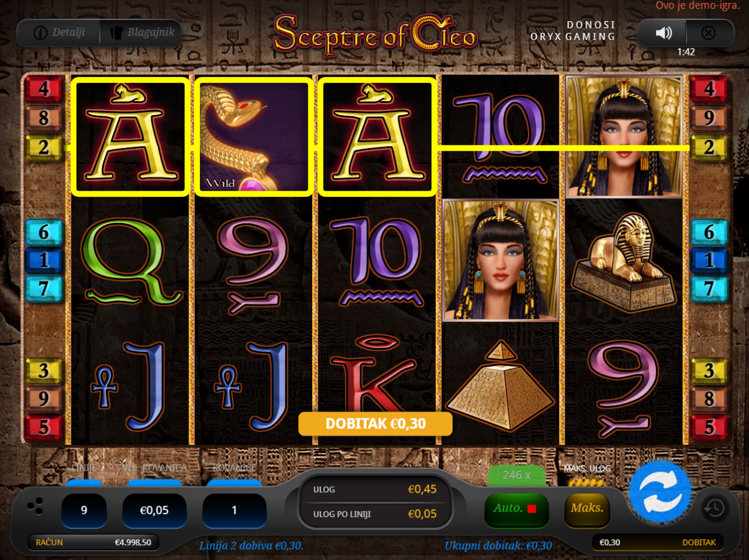Open the Blagajnik cashier tab
The width and height of the screenshot is (749, 560).
(142, 32)
